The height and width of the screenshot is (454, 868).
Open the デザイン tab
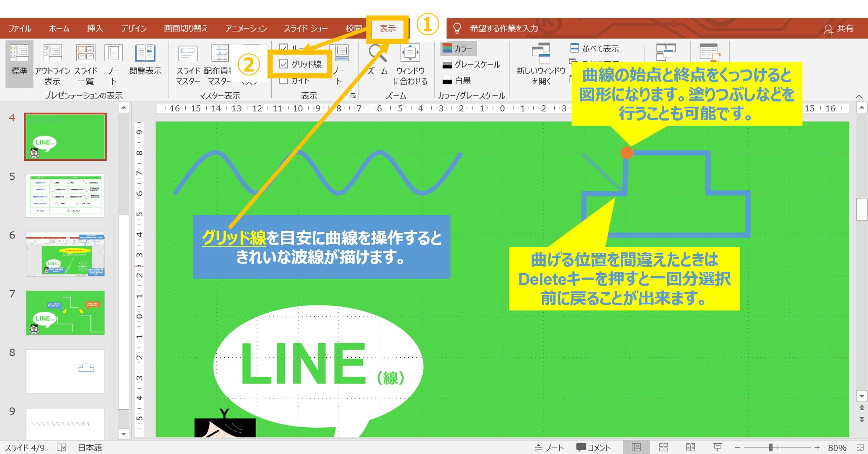134,29
